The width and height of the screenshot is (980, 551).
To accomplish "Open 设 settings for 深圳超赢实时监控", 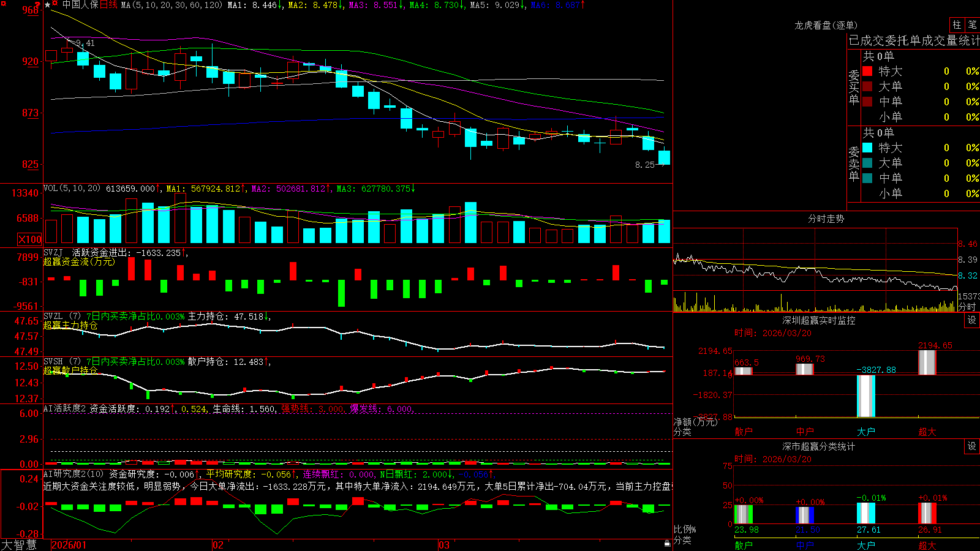I will click(x=972, y=320).
